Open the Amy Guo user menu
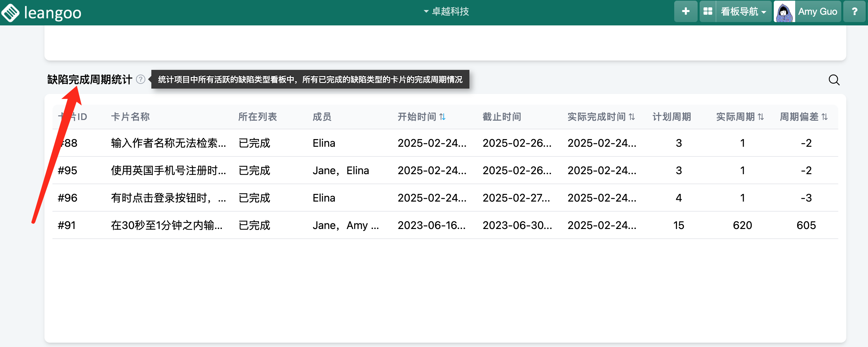Image resolution: width=868 pixels, height=347 pixels. click(817, 12)
